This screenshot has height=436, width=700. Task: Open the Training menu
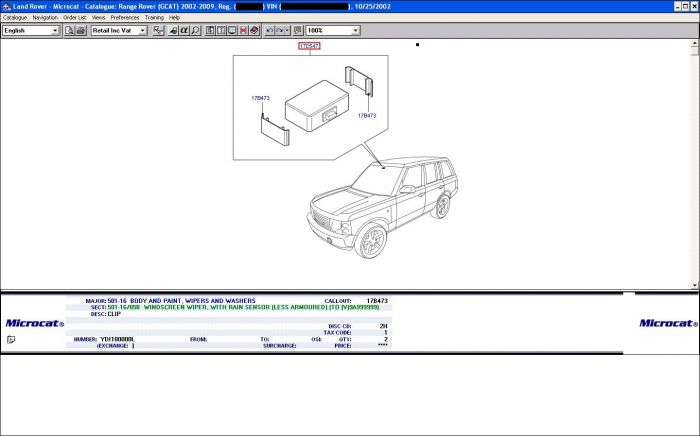[154, 17]
